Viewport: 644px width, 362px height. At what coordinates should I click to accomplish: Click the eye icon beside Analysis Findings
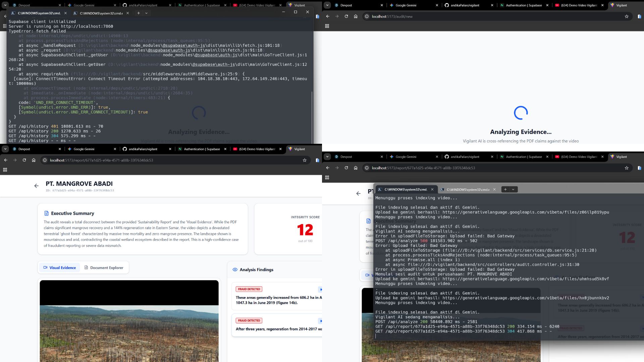[235, 269]
